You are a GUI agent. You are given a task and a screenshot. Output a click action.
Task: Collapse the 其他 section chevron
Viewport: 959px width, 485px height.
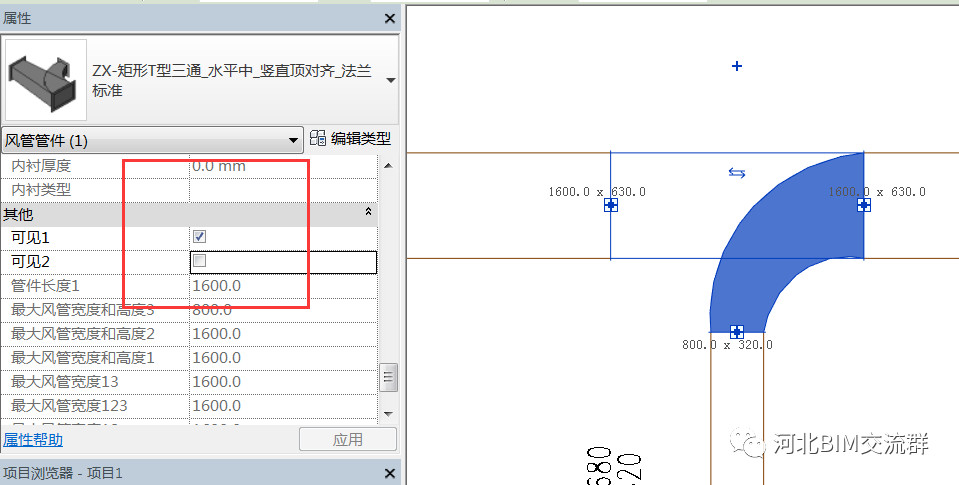368,212
